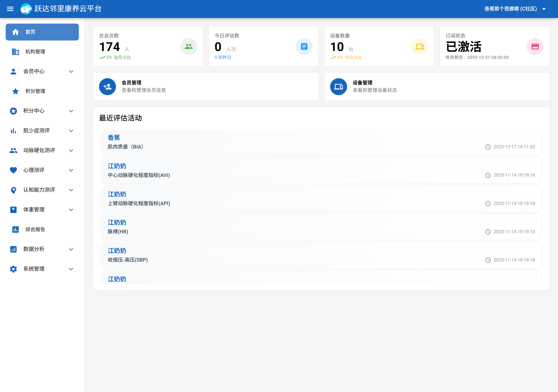The height and width of the screenshot is (392, 558).
Task: Click the 香蕉 member name link
Action: 114,138
